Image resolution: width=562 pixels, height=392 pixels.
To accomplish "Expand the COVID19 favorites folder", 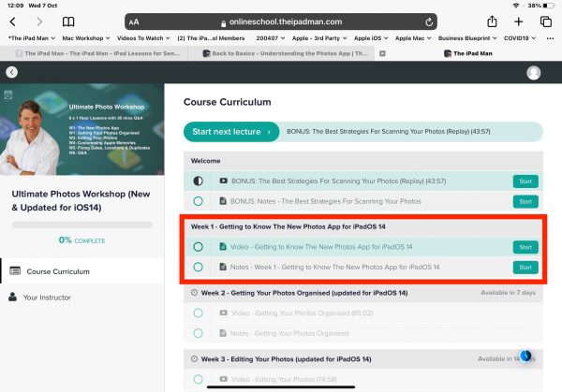I will point(520,38).
